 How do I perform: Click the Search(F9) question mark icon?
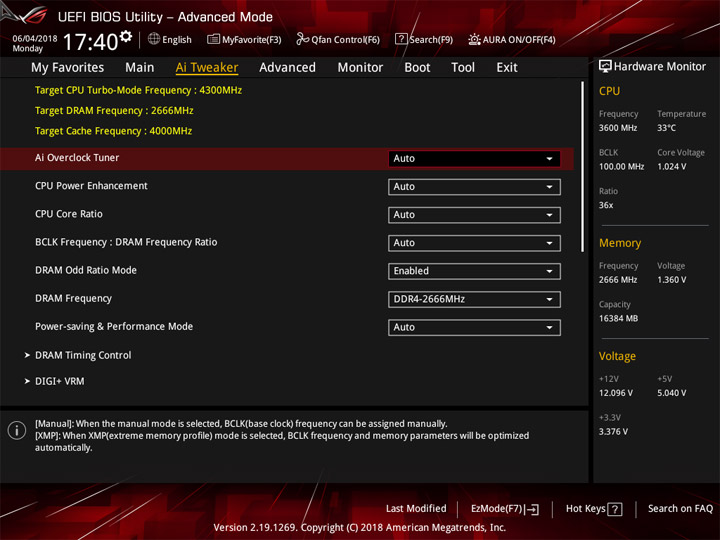pyautogui.click(x=401, y=39)
